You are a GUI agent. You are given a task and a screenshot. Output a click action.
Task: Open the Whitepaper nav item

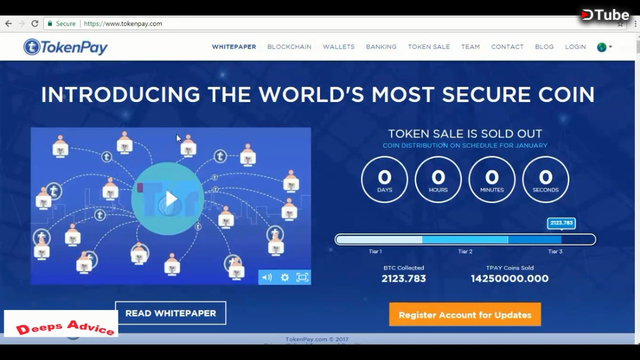tap(234, 47)
